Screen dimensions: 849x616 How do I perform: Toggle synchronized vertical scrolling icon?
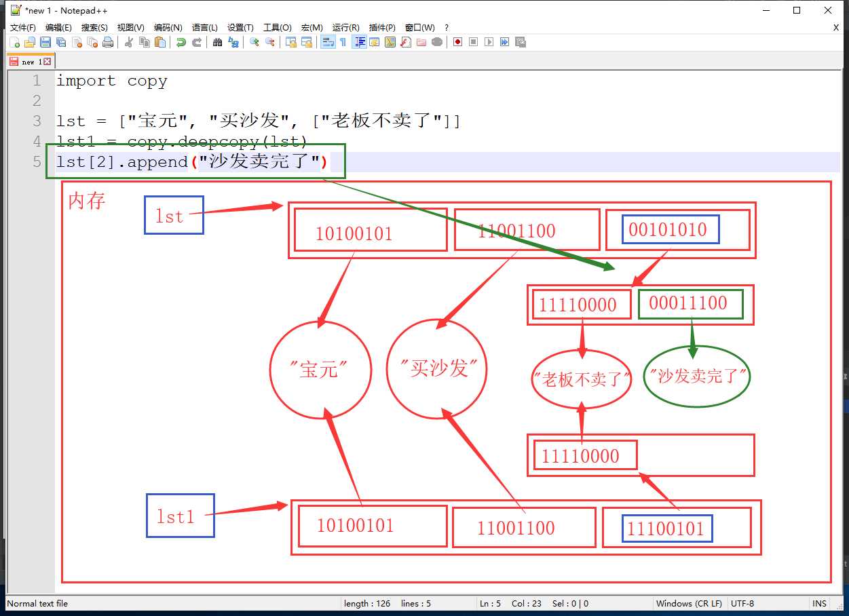290,42
